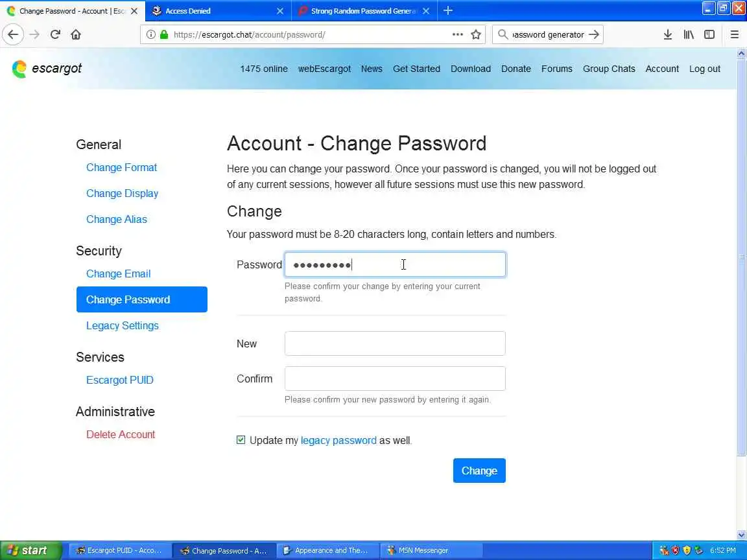Click Log out in the header
747x560 pixels.
click(x=705, y=69)
